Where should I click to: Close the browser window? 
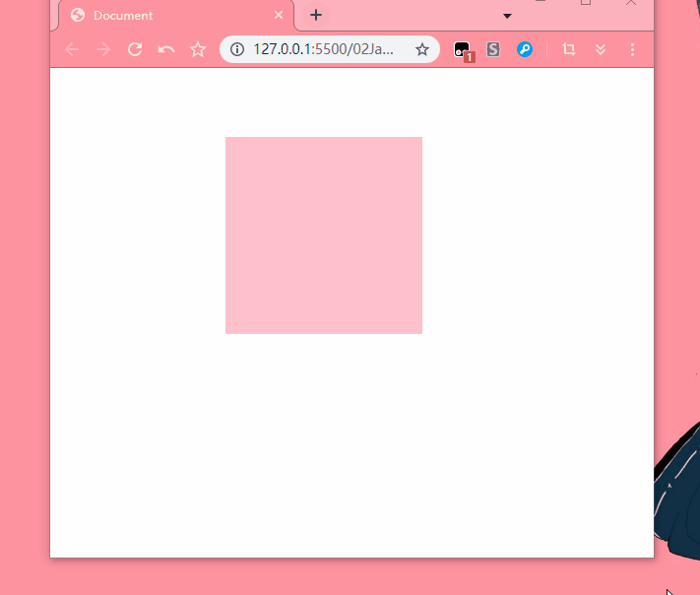click(x=631, y=3)
